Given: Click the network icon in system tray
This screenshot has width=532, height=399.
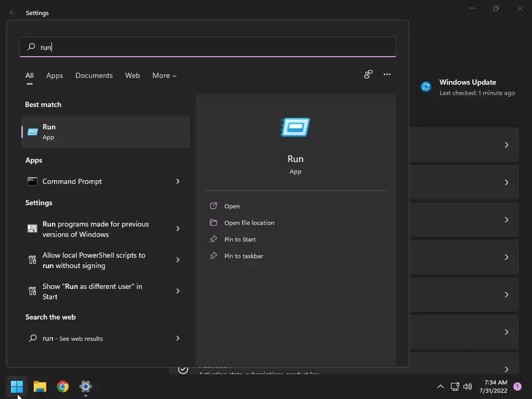Looking at the screenshot, I should (x=455, y=387).
